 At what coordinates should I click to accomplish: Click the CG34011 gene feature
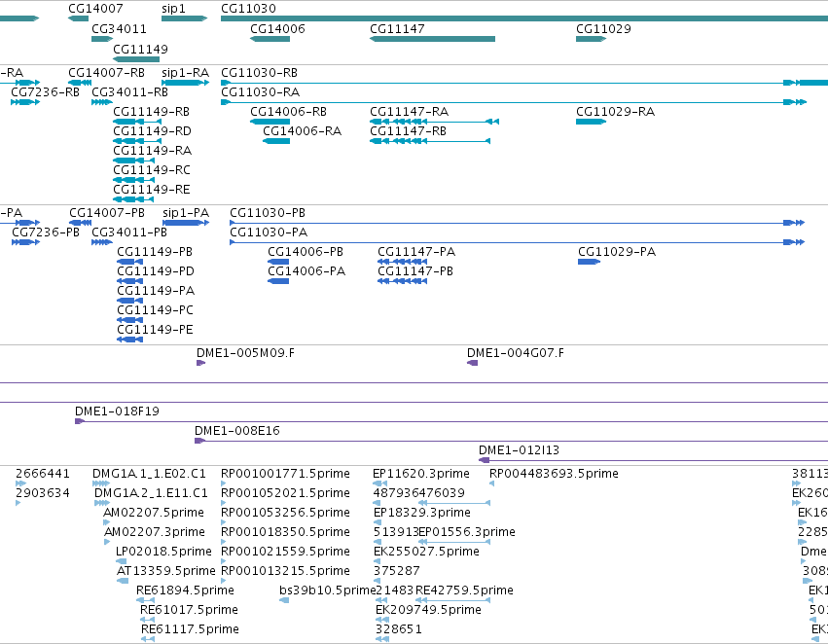tap(102, 39)
